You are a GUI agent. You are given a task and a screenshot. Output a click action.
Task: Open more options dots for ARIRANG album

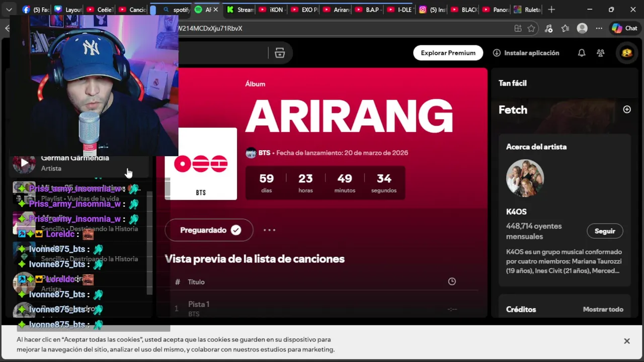269,230
